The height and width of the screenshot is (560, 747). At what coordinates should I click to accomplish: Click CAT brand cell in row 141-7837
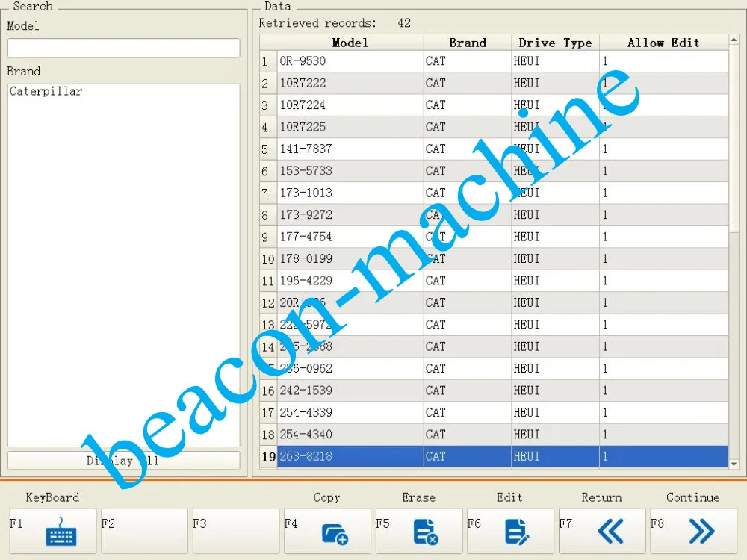point(468,149)
